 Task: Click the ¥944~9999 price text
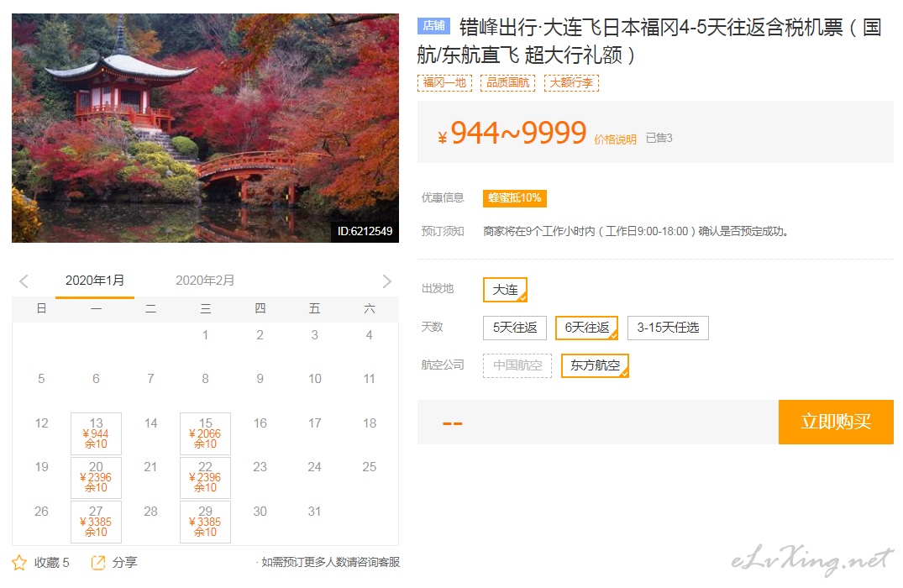(x=512, y=133)
